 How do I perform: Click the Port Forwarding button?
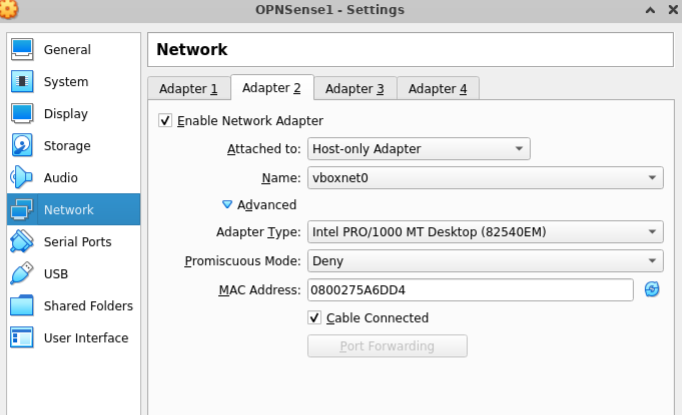pos(387,346)
